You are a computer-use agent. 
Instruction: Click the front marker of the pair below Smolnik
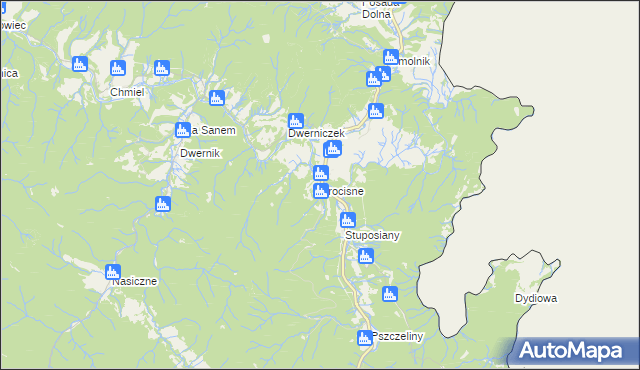click(373, 79)
